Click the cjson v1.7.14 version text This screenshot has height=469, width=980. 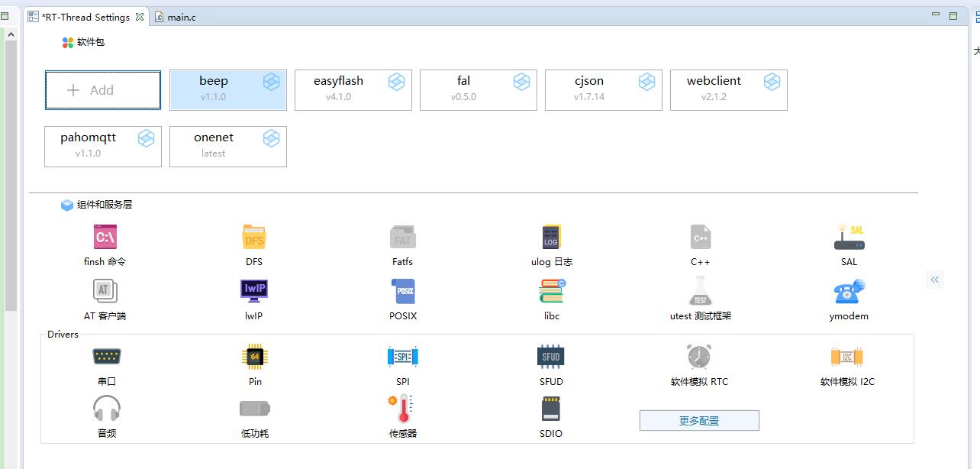pyautogui.click(x=589, y=97)
